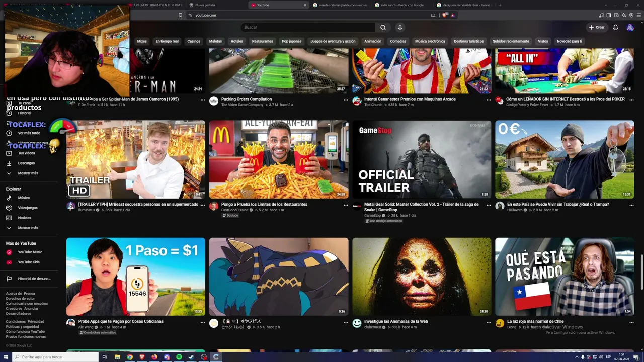The image size is (644, 362).
Task: Open YouTube Kids link
Action: point(29,262)
